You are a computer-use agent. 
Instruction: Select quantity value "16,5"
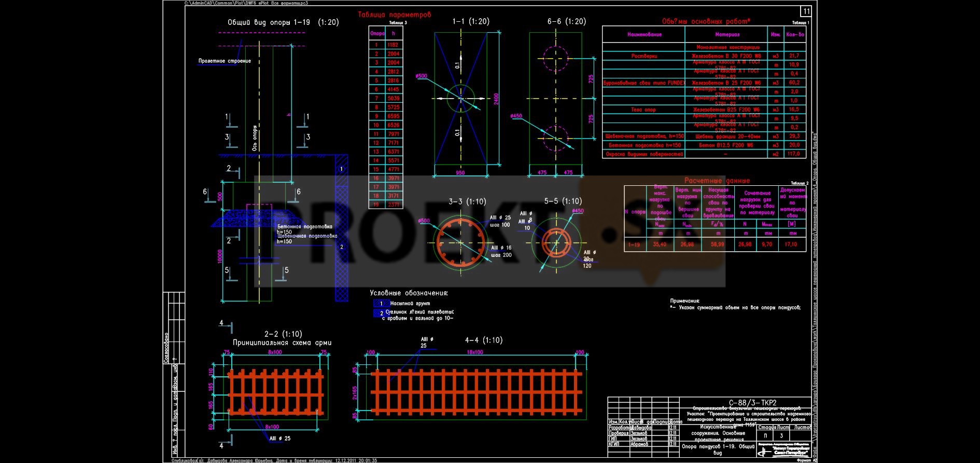[794, 110]
